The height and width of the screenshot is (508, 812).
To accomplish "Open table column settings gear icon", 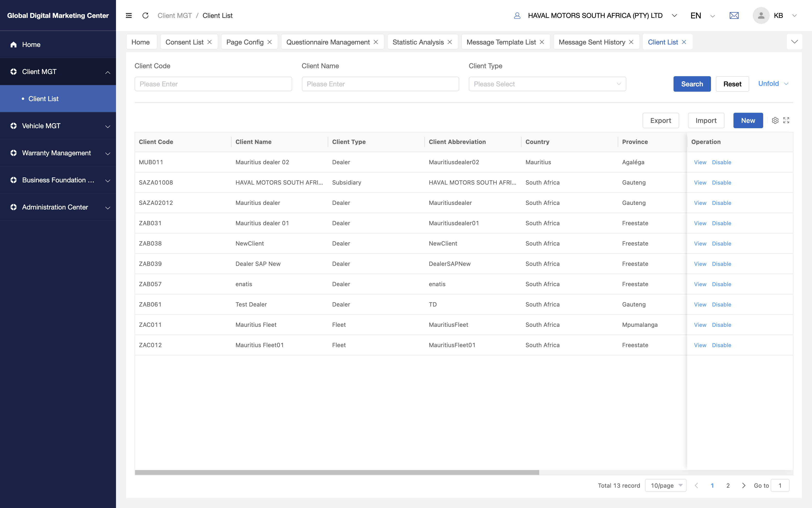I will [x=775, y=120].
